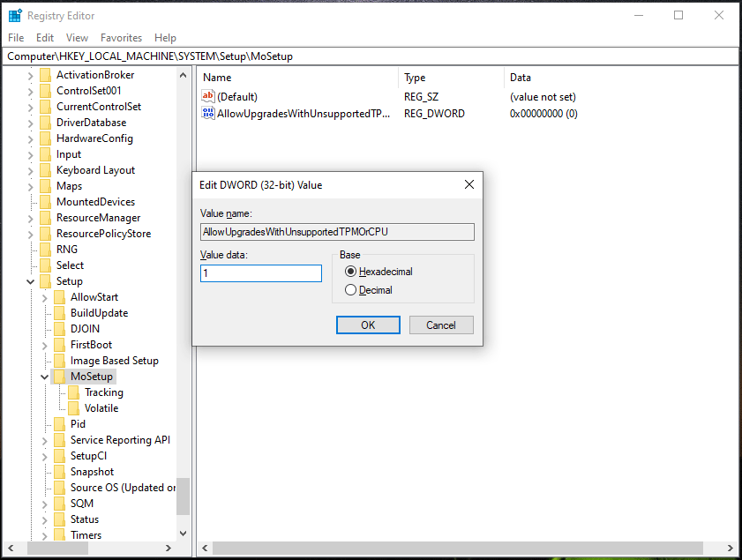The height and width of the screenshot is (560, 742).
Task: Confirm the DWORD edit with OK
Action: 368,325
